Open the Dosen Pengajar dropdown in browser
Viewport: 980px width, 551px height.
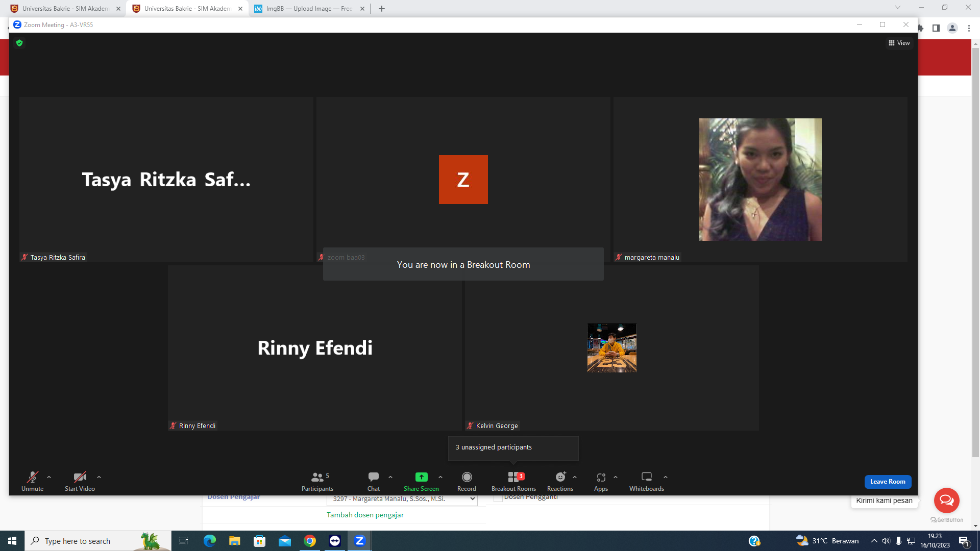(402, 499)
